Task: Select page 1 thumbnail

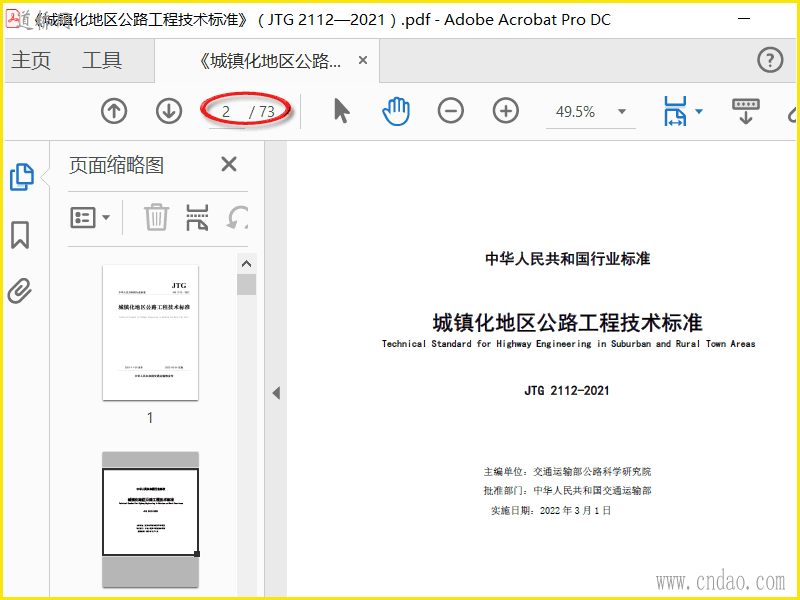Action: point(151,332)
